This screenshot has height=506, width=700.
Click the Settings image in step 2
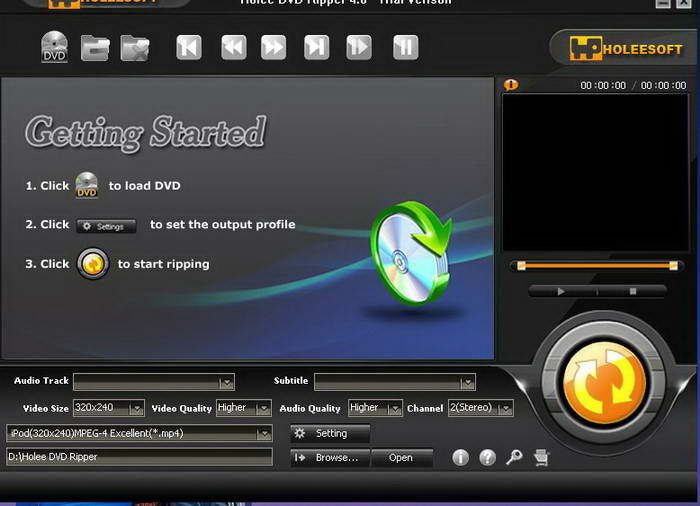(x=106, y=226)
